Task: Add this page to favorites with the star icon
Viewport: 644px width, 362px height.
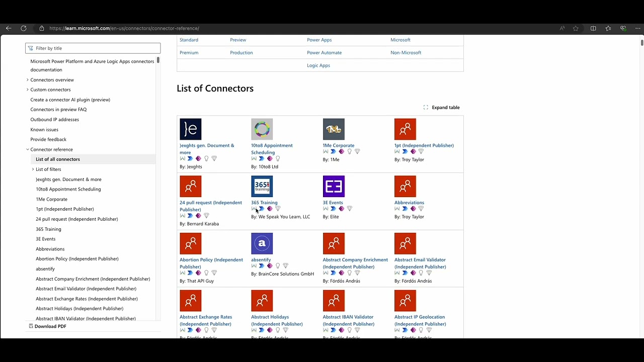Action: [576, 28]
